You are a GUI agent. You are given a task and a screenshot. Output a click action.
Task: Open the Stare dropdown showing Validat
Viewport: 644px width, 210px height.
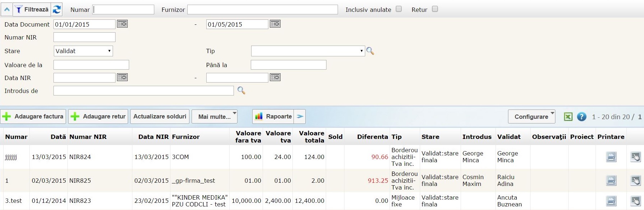83,51
